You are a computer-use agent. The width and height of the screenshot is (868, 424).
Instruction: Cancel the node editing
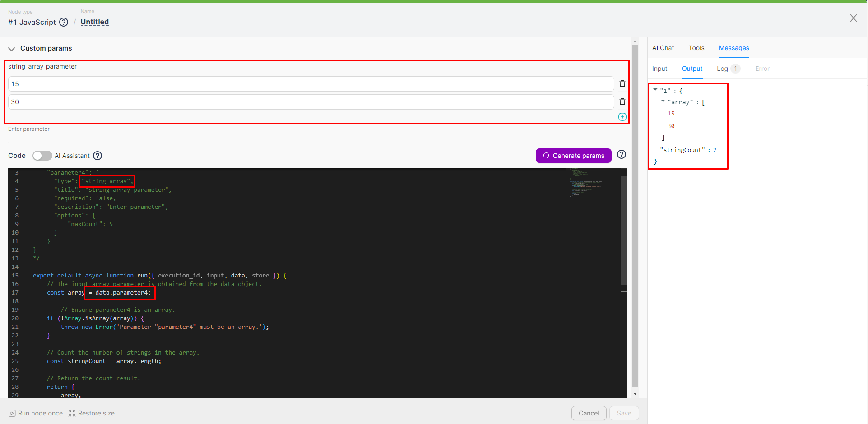[589, 413]
